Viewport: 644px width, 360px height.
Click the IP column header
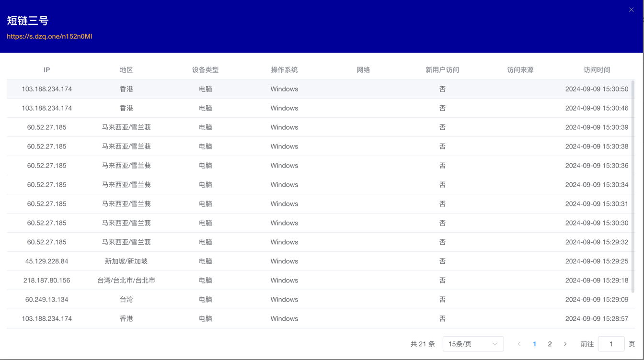[x=46, y=70]
